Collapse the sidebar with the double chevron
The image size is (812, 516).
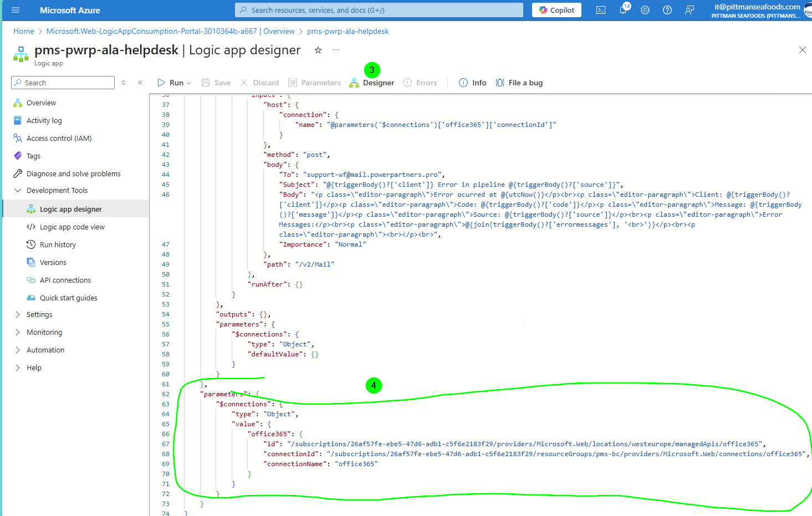click(x=140, y=83)
